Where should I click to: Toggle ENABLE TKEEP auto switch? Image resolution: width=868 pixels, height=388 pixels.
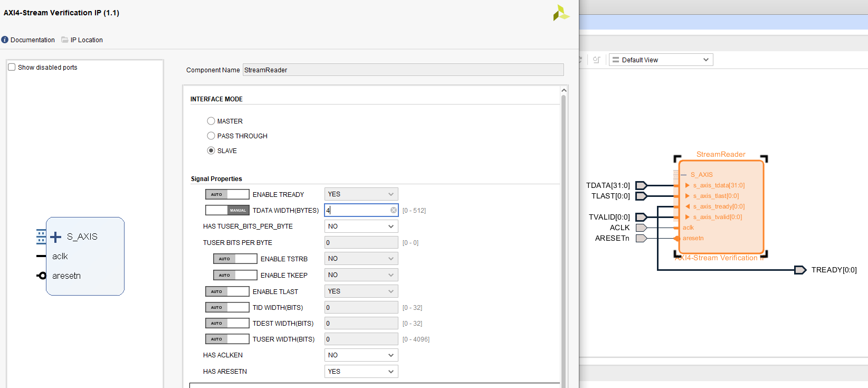235,275
